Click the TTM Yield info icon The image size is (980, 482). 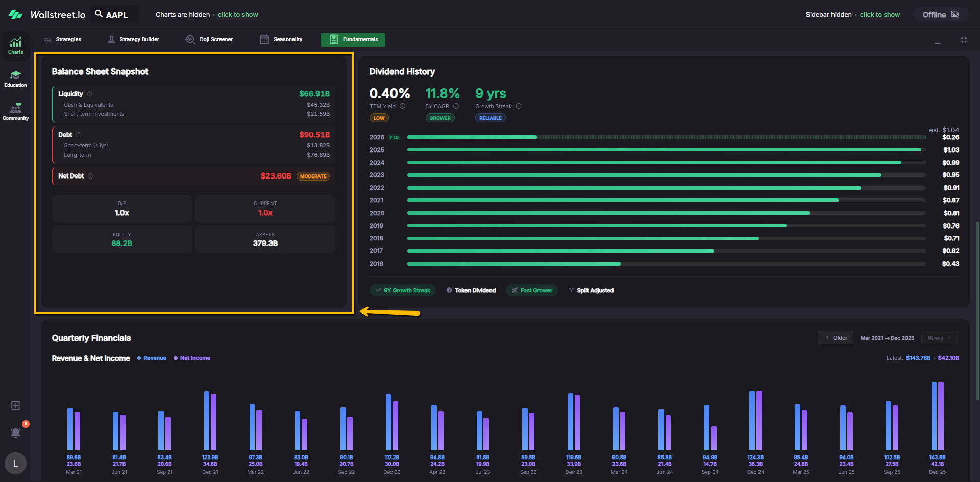click(x=403, y=106)
